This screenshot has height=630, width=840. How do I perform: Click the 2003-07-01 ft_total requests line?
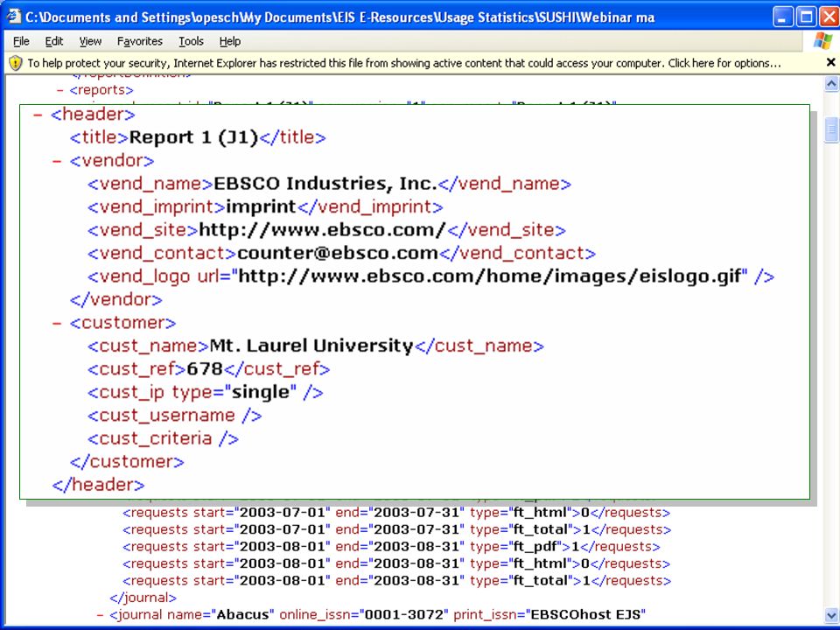tap(396, 530)
